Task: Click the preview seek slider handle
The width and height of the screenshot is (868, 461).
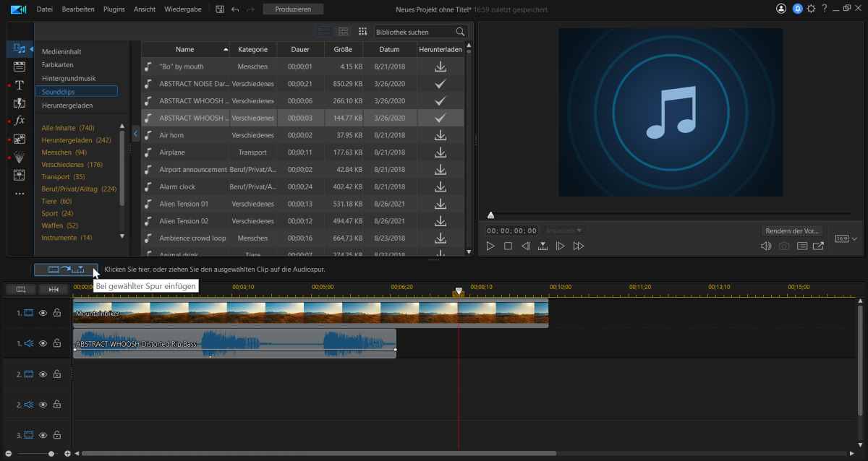Action: coord(491,215)
